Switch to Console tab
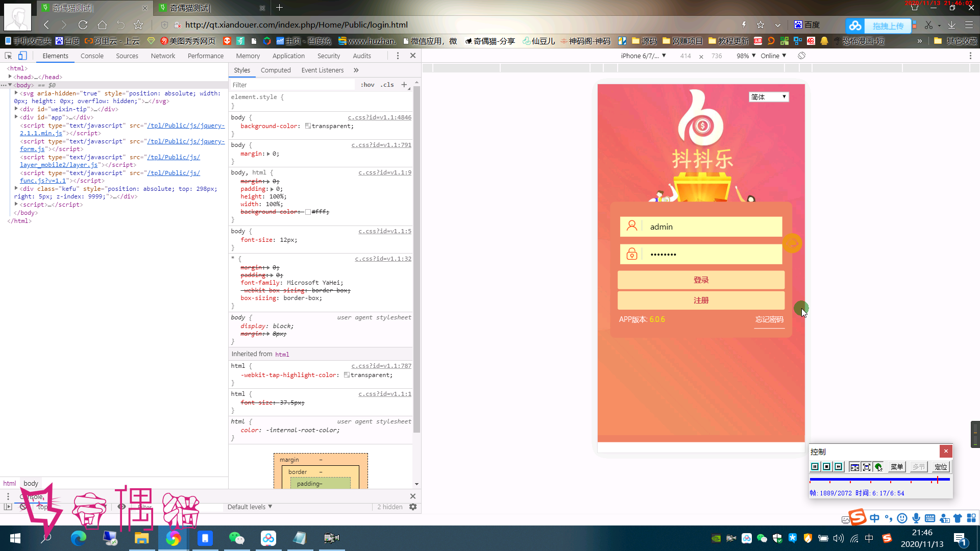 pyautogui.click(x=92, y=56)
